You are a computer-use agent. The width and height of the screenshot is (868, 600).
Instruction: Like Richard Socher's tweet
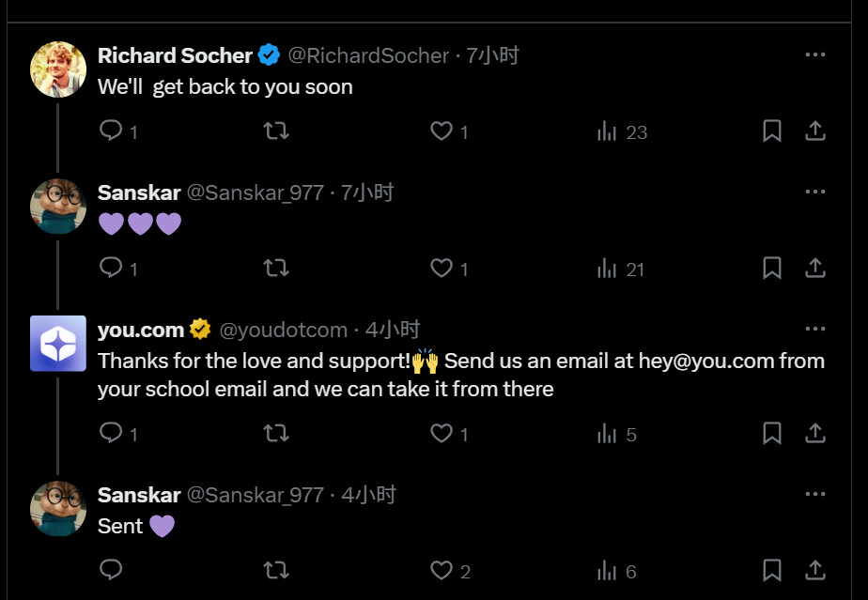coord(442,131)
